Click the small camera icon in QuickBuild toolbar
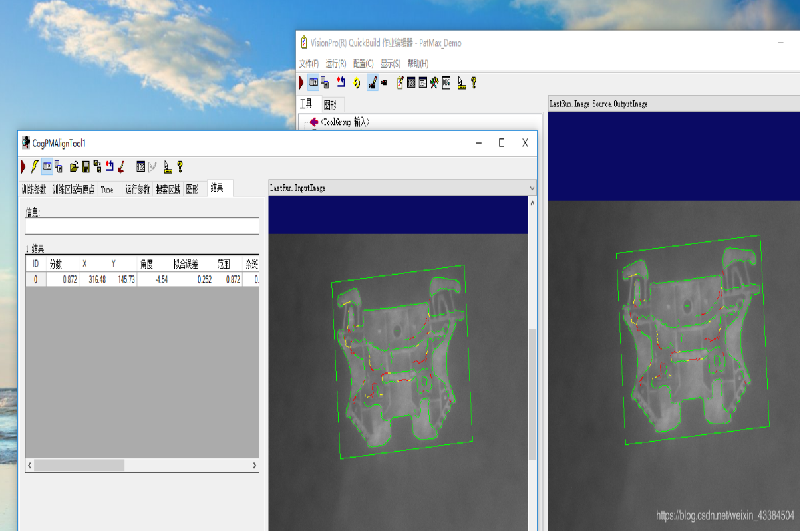 (x=384, y=82)
